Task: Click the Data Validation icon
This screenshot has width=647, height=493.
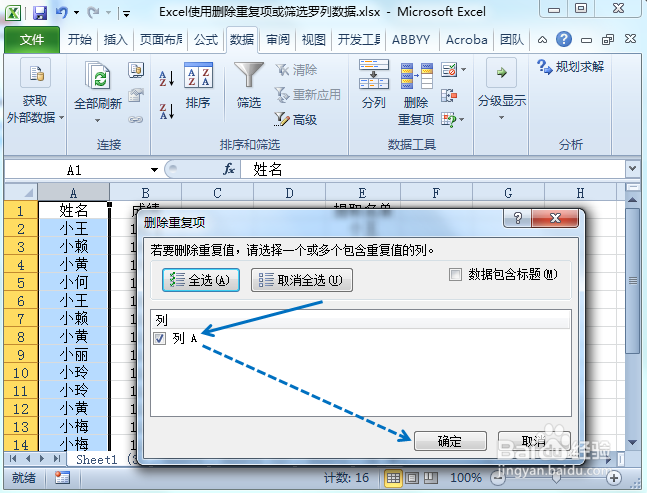Action: (449, 70)
